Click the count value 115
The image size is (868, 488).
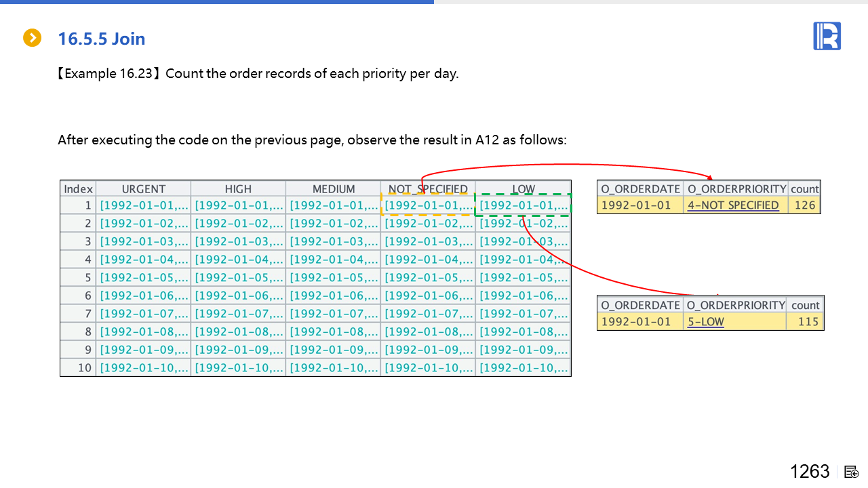point(808,322)
